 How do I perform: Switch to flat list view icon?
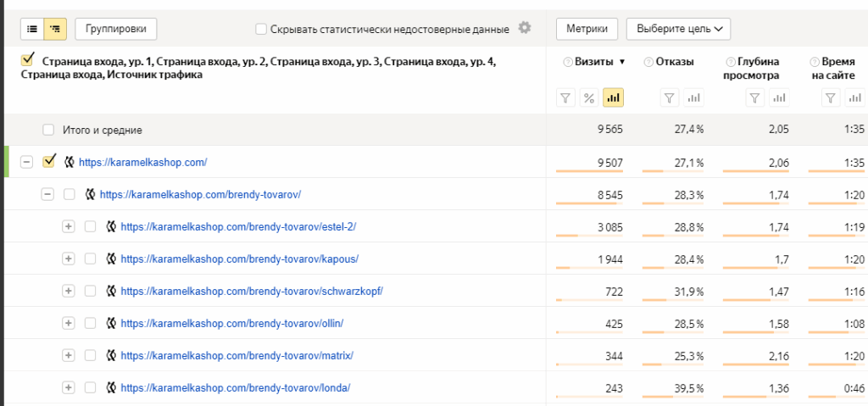(32, 29)
